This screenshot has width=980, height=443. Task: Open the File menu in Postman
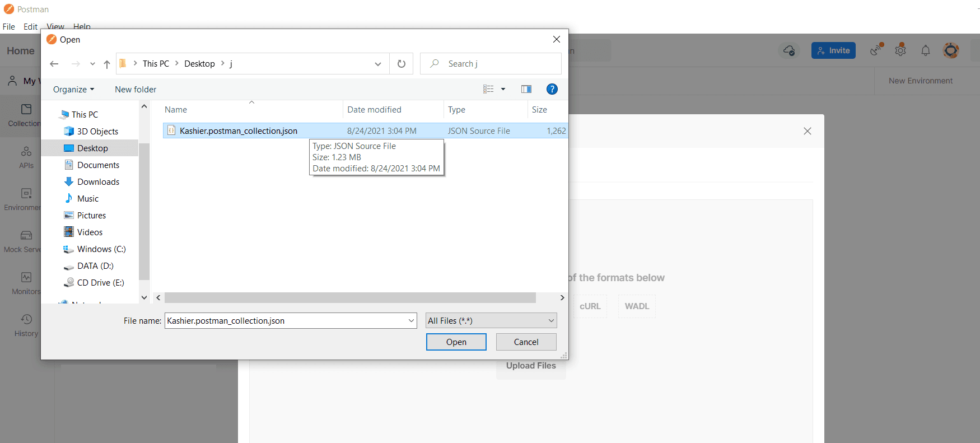point(9,27)
